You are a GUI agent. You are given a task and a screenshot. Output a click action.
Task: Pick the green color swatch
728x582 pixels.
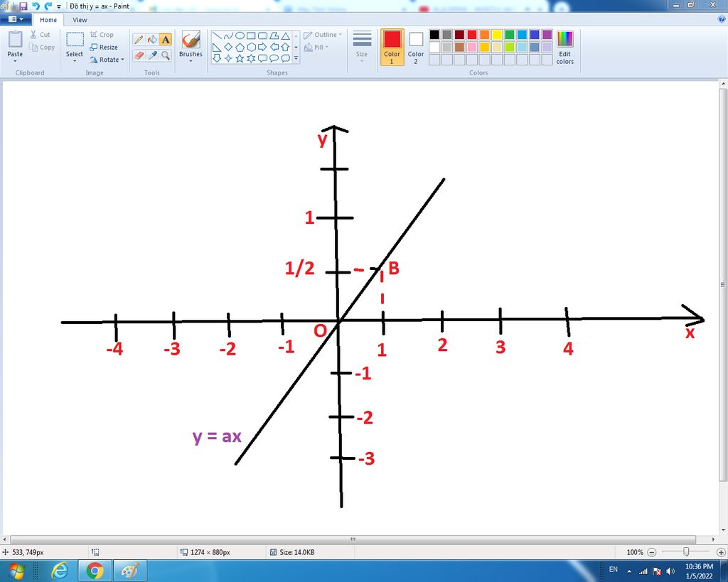[x=510, y=34]
